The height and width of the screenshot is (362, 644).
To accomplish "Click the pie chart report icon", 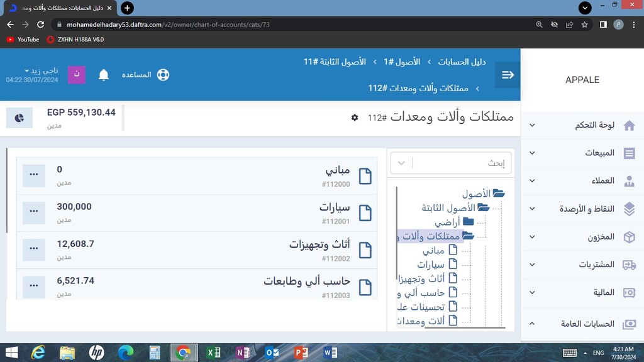I will [x=19, y=118].
